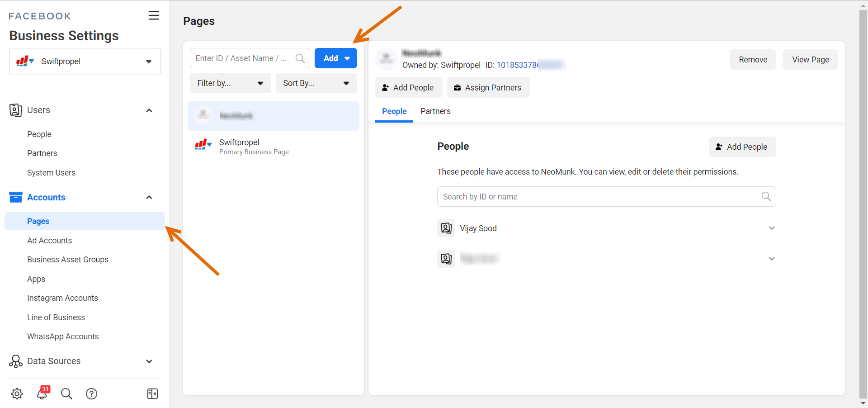Expand the Data Sources section
Image resolution: width=868 pixels, height=408 pixels.
click(x=149, y=361)
